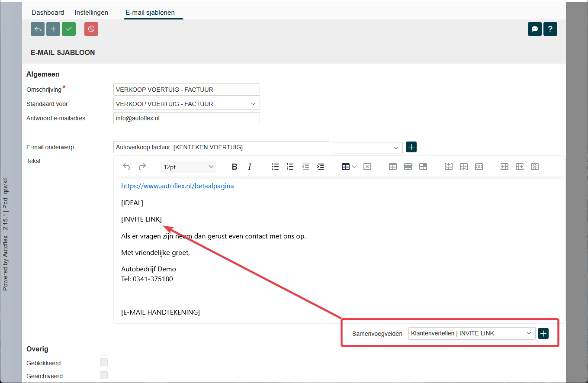This screenshot has height=383, width=588.
Task: Insert a bullet list in editor
Action: 275,167
